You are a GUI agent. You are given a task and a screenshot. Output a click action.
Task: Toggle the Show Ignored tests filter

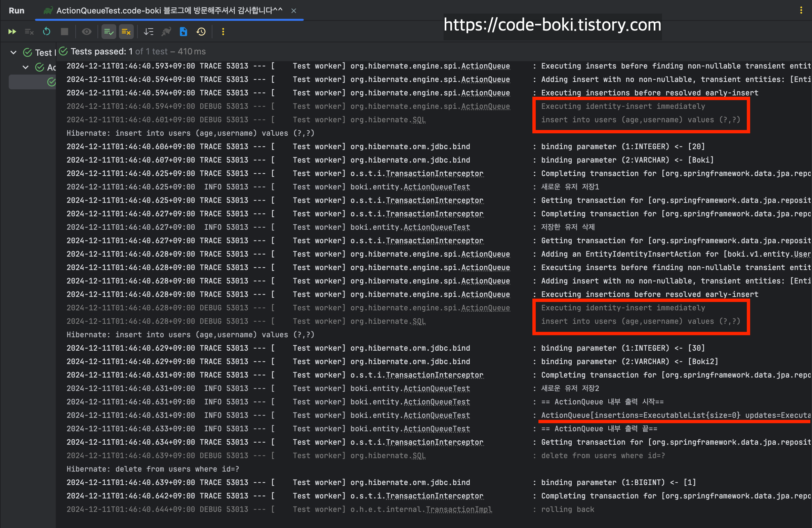click(126, 32)
